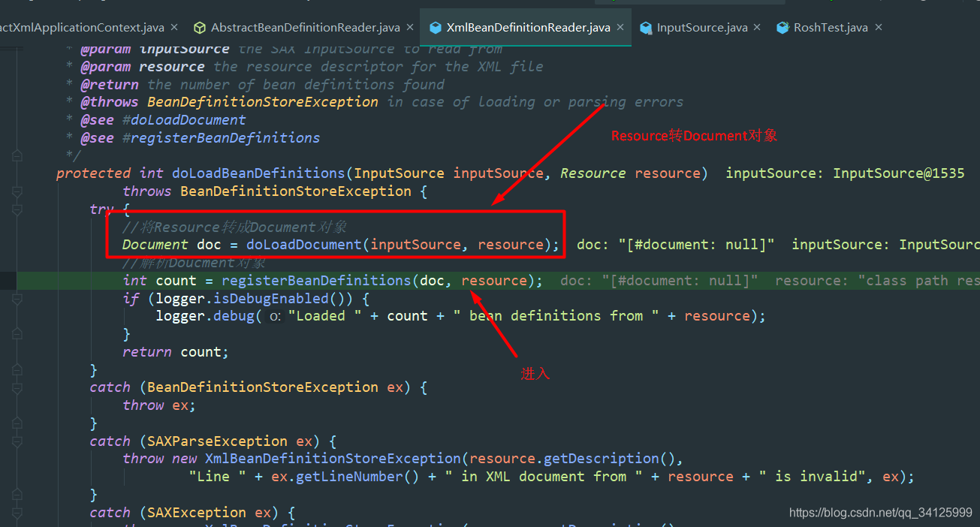Collapse the Javadoc comment at its closing fold marker
This screenshot has height=527, width=980.
pos(17,155)
